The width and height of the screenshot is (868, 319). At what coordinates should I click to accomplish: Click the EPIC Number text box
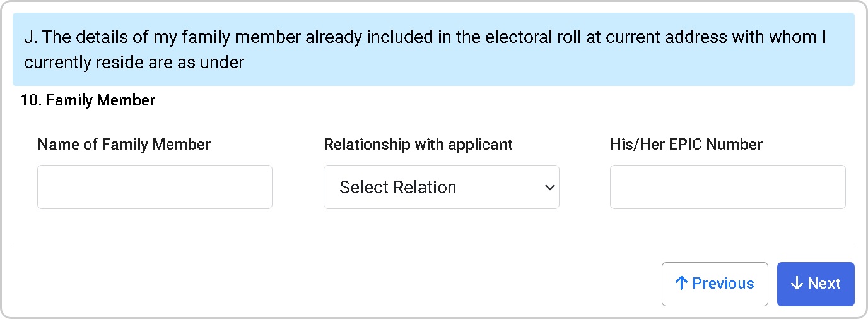727,187
